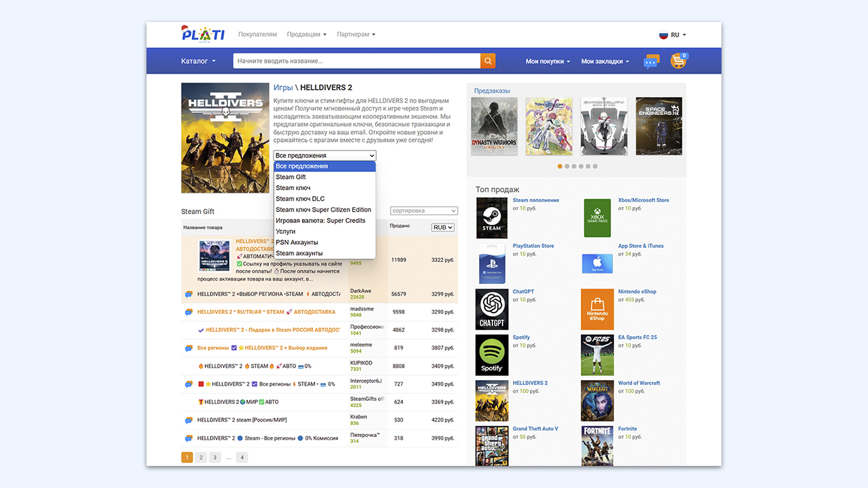Open HELLDIVERS 2 RU/TR/AR STEAM АВТОДОСТАВКА offer
Image resolution: width=868 pixels, height=488 pixels.
[266, 312]
